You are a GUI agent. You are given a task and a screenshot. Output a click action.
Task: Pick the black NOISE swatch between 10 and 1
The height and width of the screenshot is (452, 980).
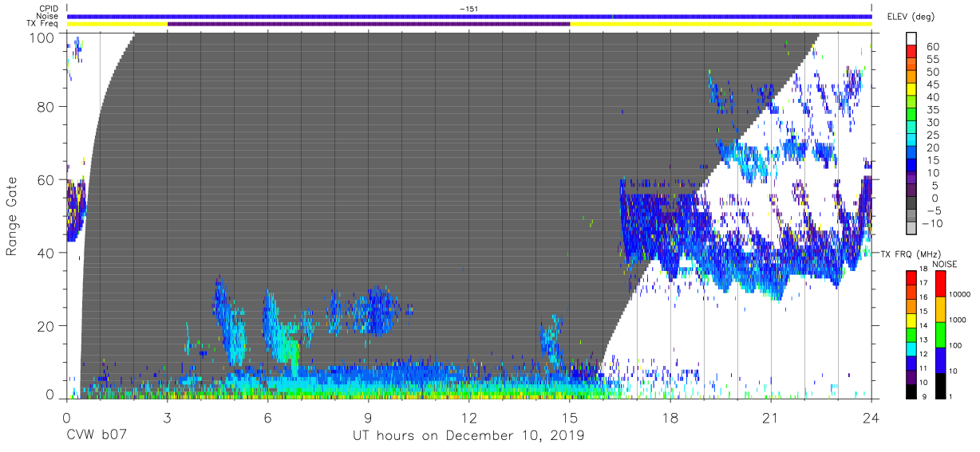pos(939,384)
